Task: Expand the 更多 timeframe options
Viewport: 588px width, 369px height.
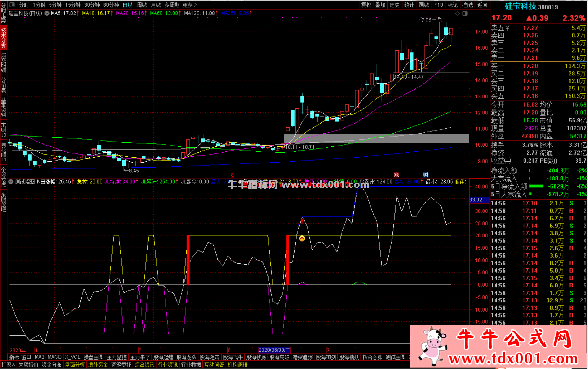Action: coord(190,5)
